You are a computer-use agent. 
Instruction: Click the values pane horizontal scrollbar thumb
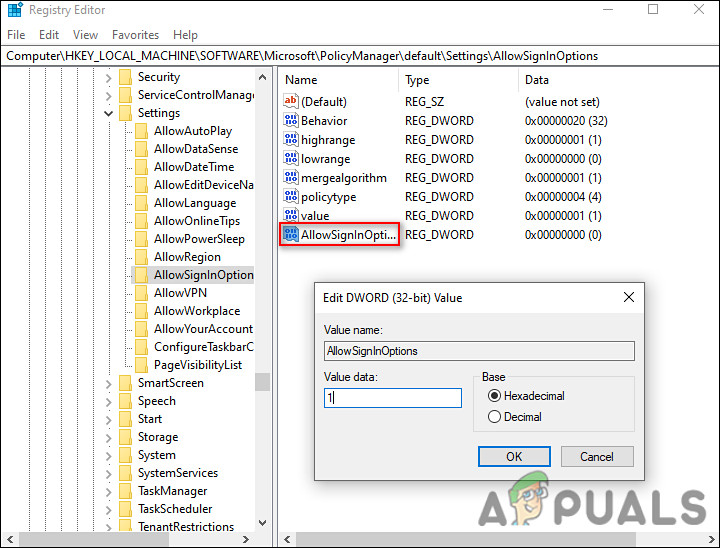pos(466,539)
